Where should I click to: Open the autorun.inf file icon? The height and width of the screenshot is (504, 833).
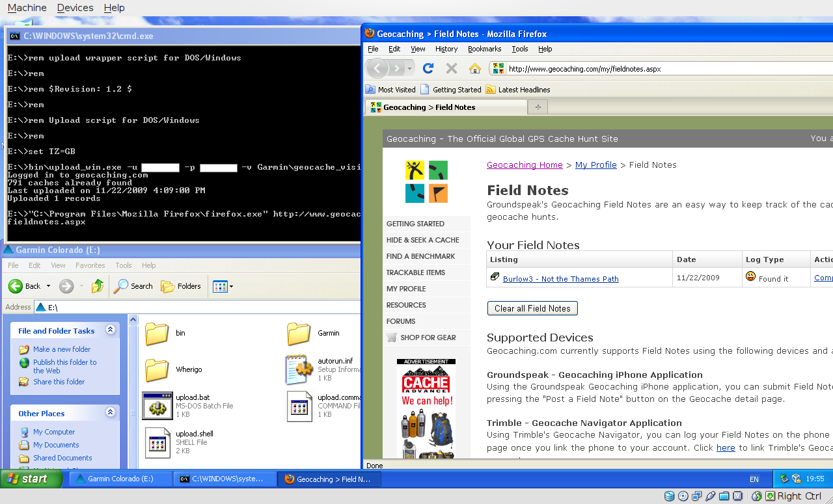point(299,369)
